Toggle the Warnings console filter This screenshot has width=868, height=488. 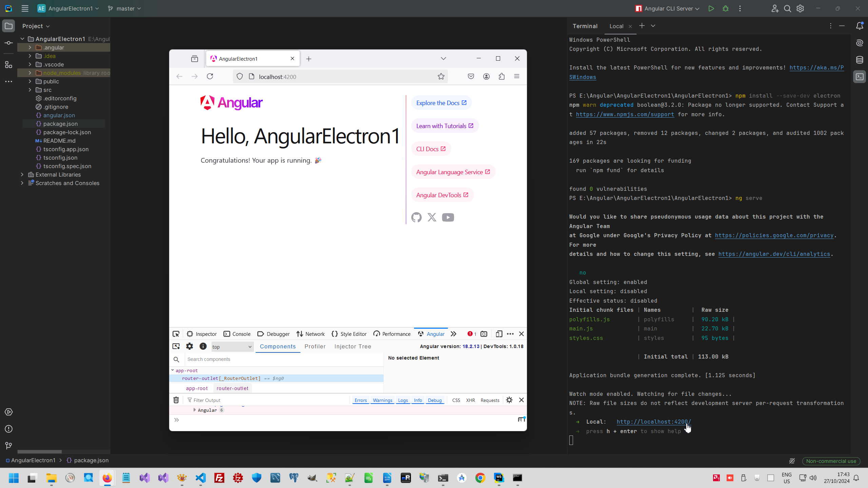(x=382, y=400)
